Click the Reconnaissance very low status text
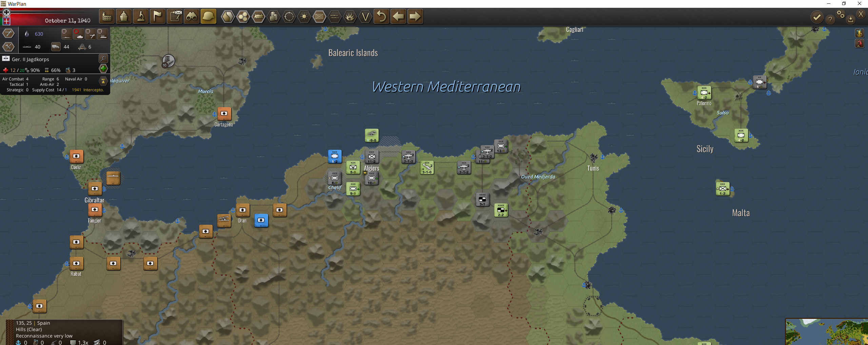Viewport: 868px width, 345px height. tap(44, 336)
